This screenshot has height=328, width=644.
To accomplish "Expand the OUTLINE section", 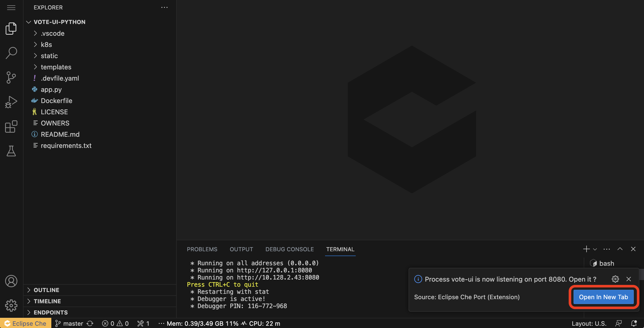I will pos(100,290).
